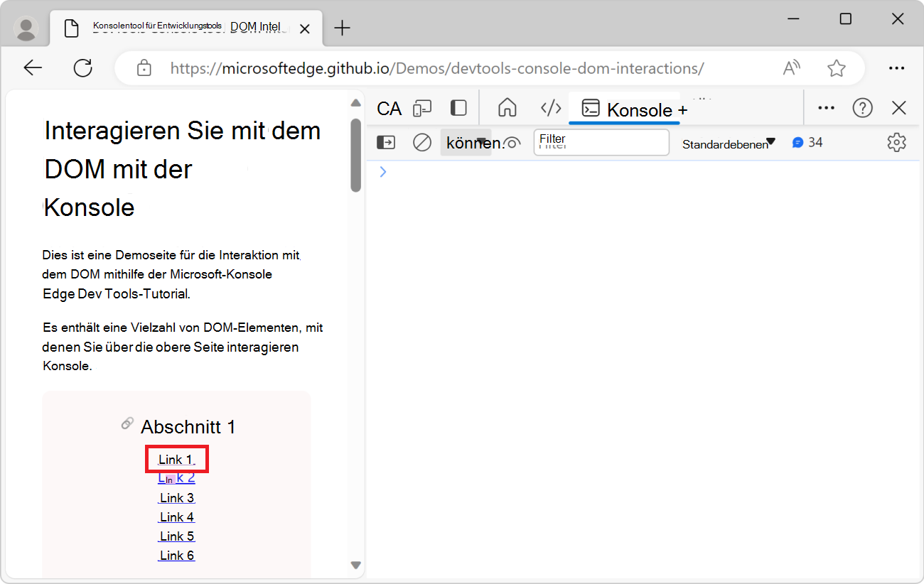Click the highlighted Link 1
Screen dimensions: 924x584
click(176, 458)
